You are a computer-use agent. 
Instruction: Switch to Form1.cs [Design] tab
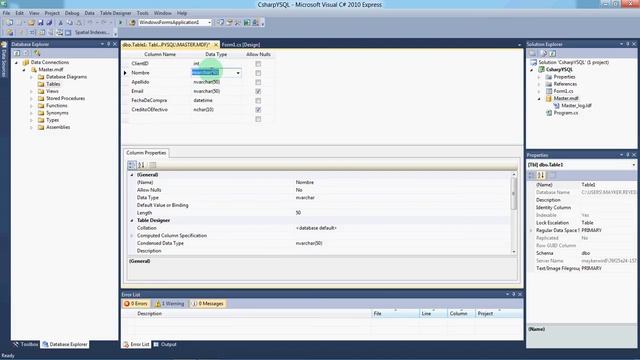241,44
